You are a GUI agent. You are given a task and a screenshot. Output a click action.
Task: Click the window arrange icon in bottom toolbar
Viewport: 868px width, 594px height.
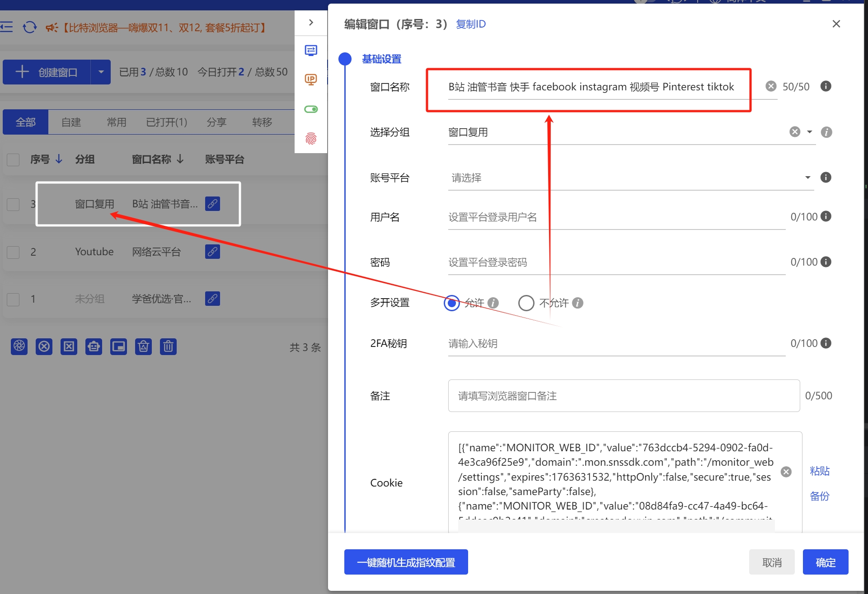coord(118,346)
